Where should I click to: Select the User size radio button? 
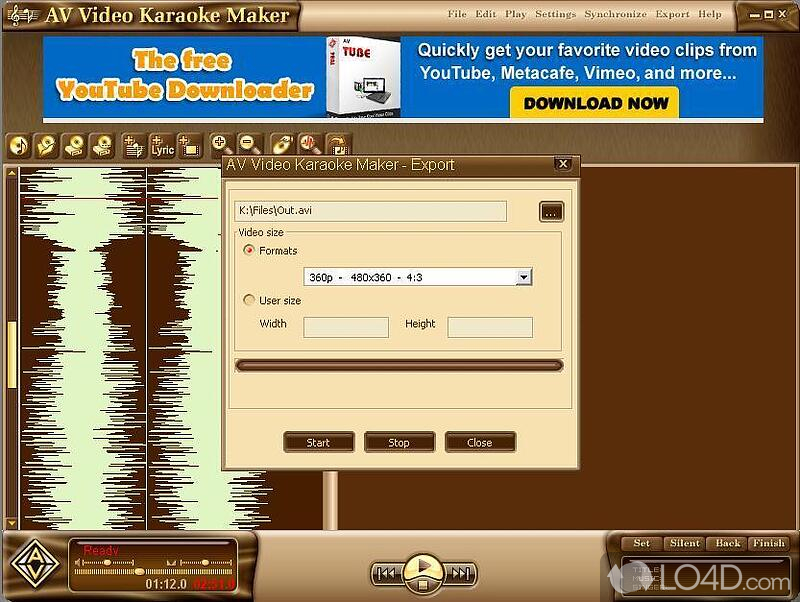(249, 300)
